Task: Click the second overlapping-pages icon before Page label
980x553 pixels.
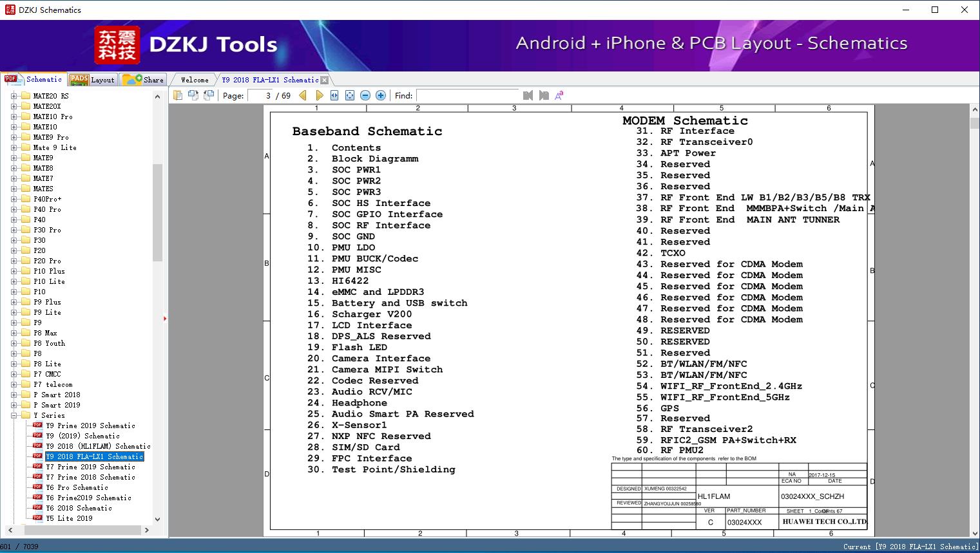Action: click(x=209, y=95)
